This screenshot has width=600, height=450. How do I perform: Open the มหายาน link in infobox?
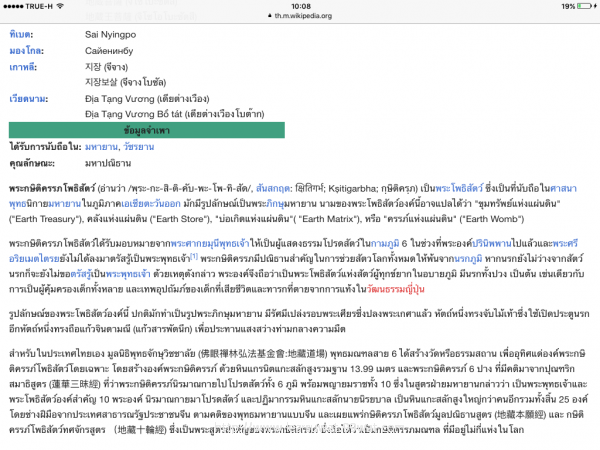click(101, 147)
